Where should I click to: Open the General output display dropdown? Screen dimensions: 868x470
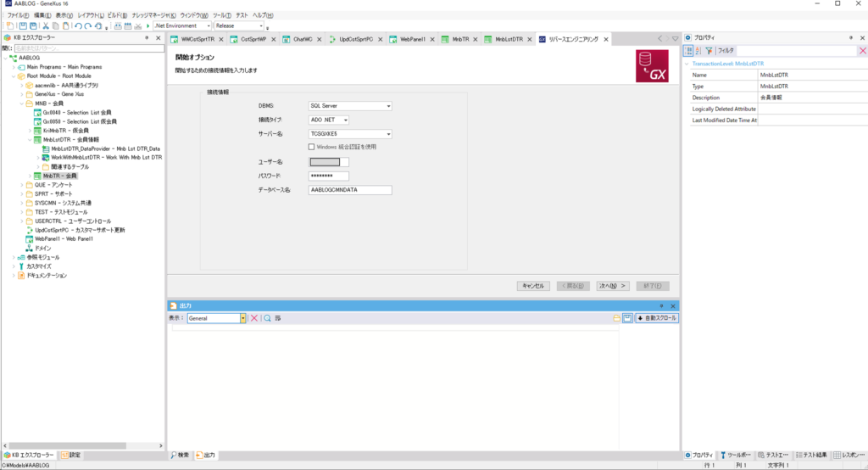[x=242, y=318]
